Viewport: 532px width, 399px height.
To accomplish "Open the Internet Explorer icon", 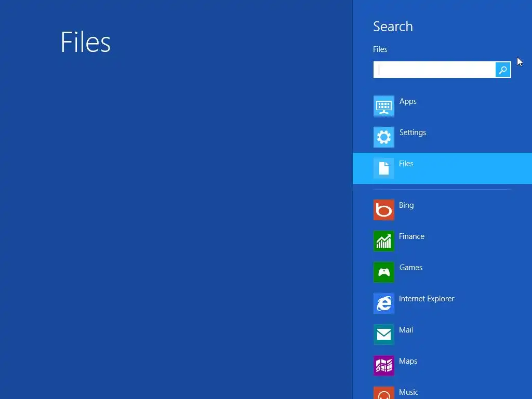I will pyautogui.click(x=384, y=303).
